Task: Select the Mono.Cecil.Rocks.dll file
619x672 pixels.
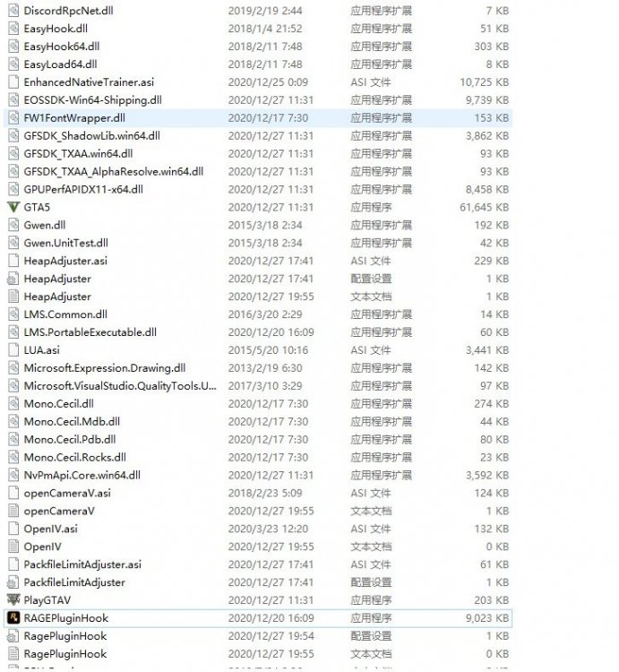Action: pyautogui.click(x=74, y=457)
